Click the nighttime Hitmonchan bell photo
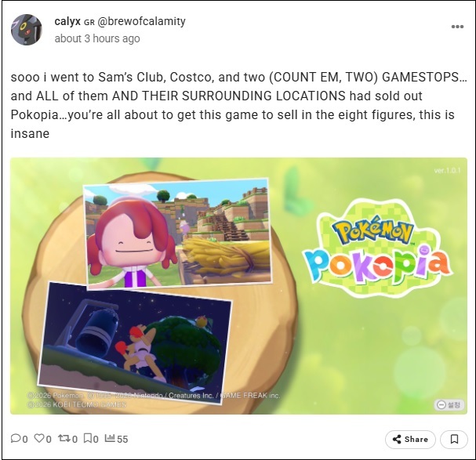This screenshot has height=460, width=476. point(134,343)
